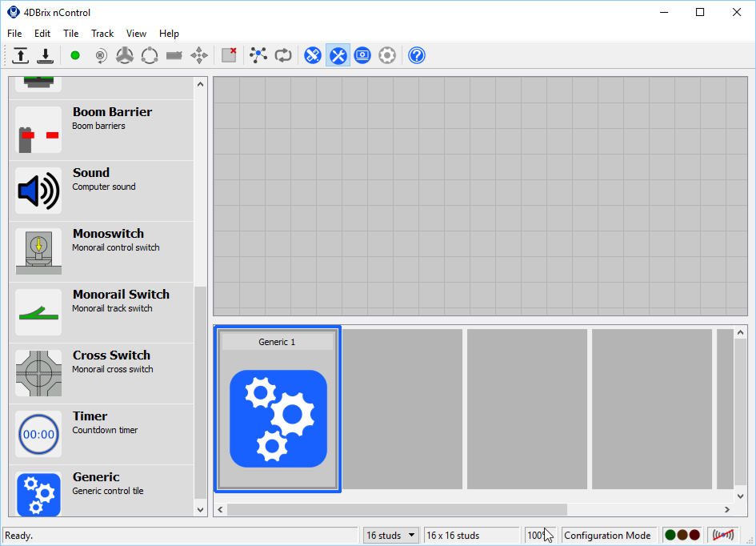
Task: Click the '16 x 16 studs' status field
Action: [x=471, y=535]
